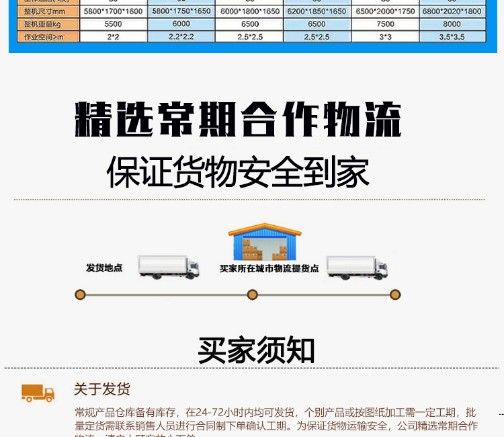Viewport: 504px width, 437px height.
Task: Click the 整机重量kg row header
Action: pos(39,24)
